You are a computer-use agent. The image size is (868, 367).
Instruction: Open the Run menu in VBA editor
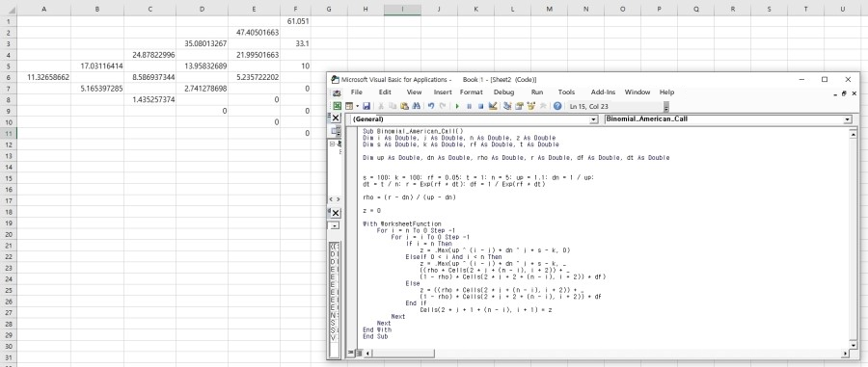point(537,92)
